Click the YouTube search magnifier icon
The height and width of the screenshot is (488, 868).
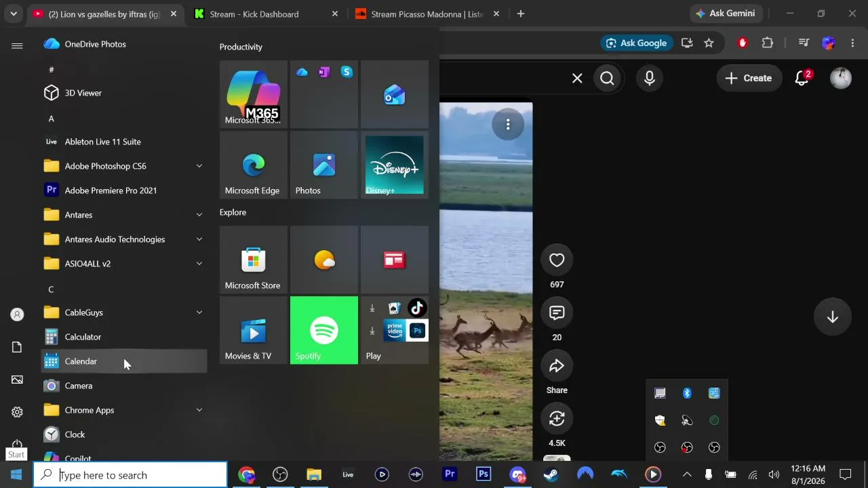tap(607, 79)
